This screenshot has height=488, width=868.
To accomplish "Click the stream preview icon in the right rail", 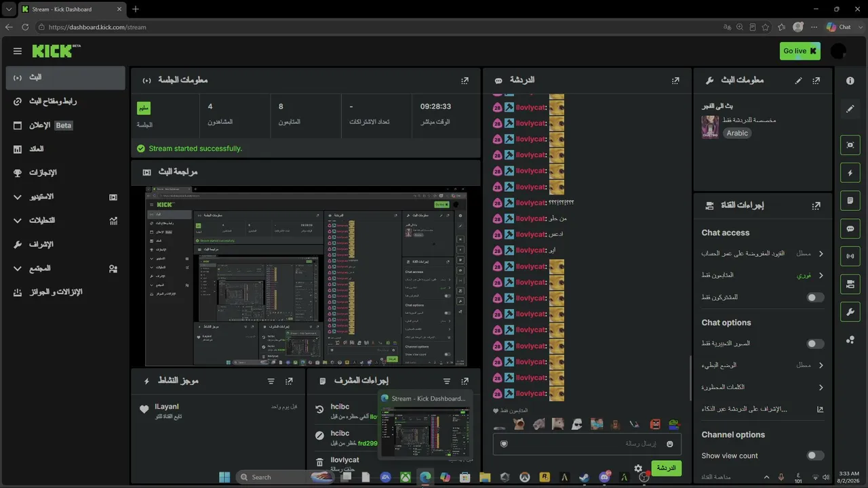I will [850, 144].
